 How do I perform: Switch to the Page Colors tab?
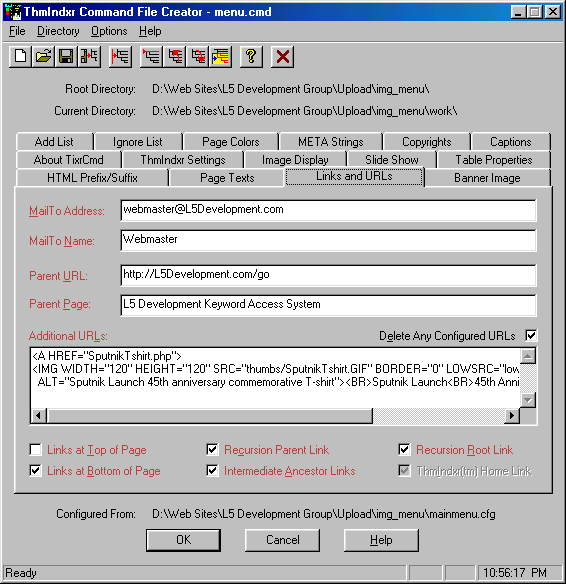230,142
